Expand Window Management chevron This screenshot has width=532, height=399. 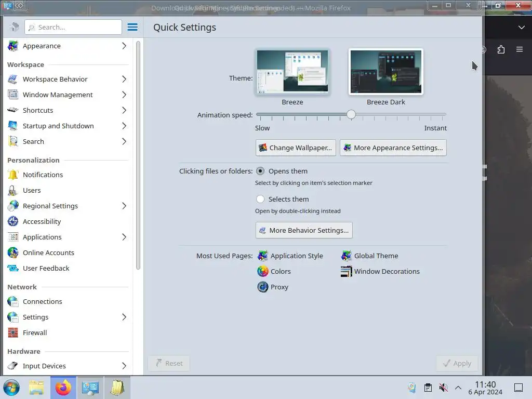tap(124, 95)
